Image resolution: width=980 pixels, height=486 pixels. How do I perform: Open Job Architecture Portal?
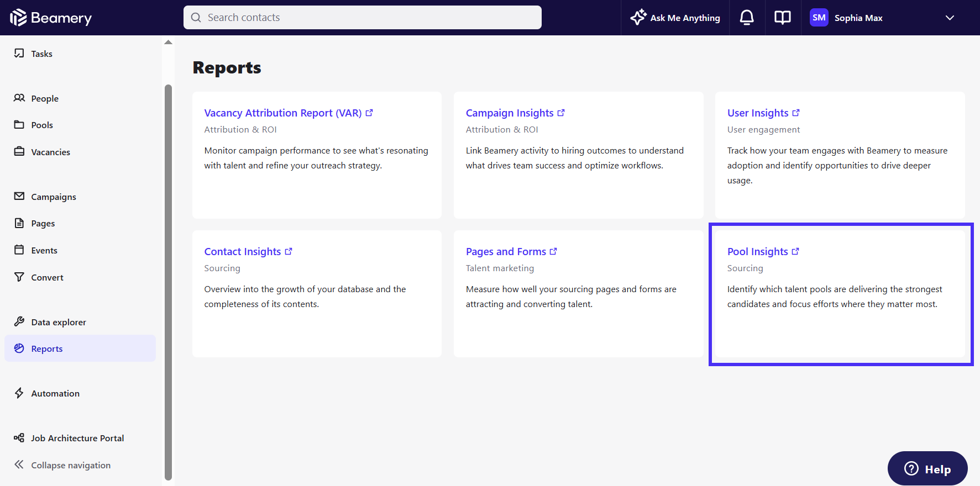click(77, 438)
